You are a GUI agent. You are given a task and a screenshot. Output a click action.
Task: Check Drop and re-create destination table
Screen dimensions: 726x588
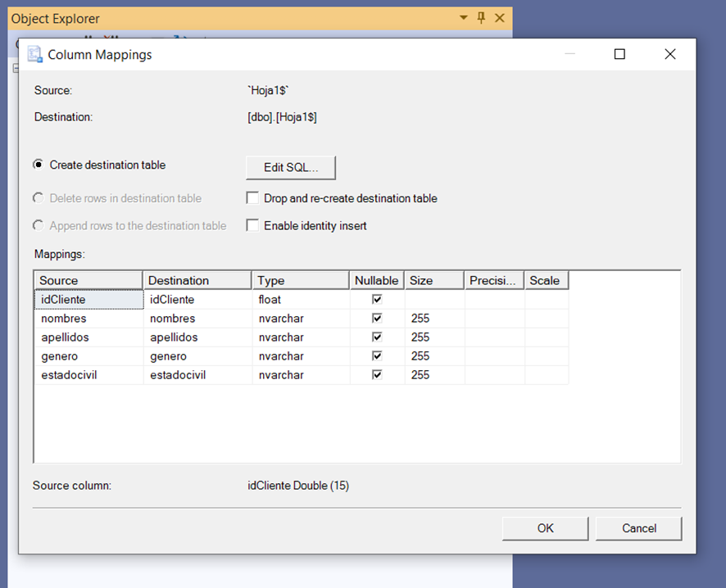click(x=252, y=198)
